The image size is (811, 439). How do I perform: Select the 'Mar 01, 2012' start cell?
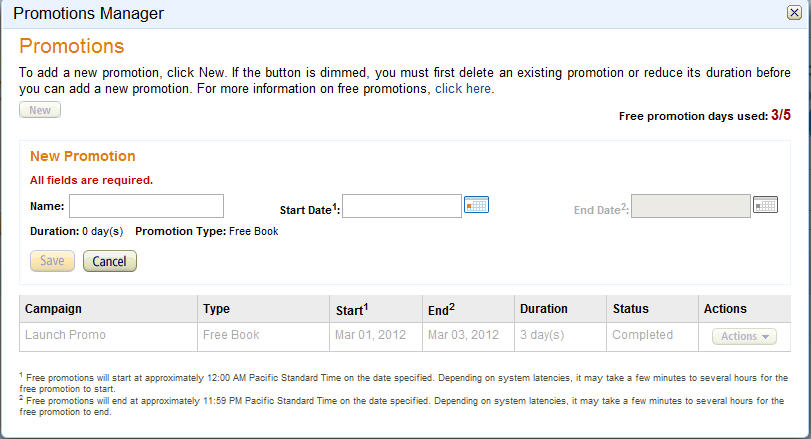[376, 337]
